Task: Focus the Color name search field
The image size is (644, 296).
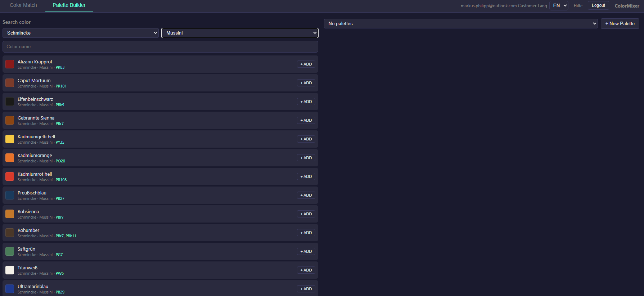Action: (160, 46)
